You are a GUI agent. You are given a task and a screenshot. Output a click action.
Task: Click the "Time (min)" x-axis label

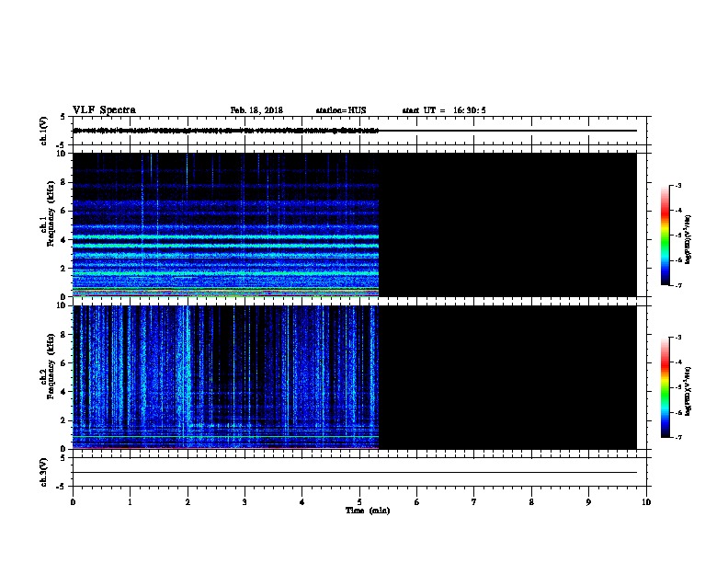368,511
